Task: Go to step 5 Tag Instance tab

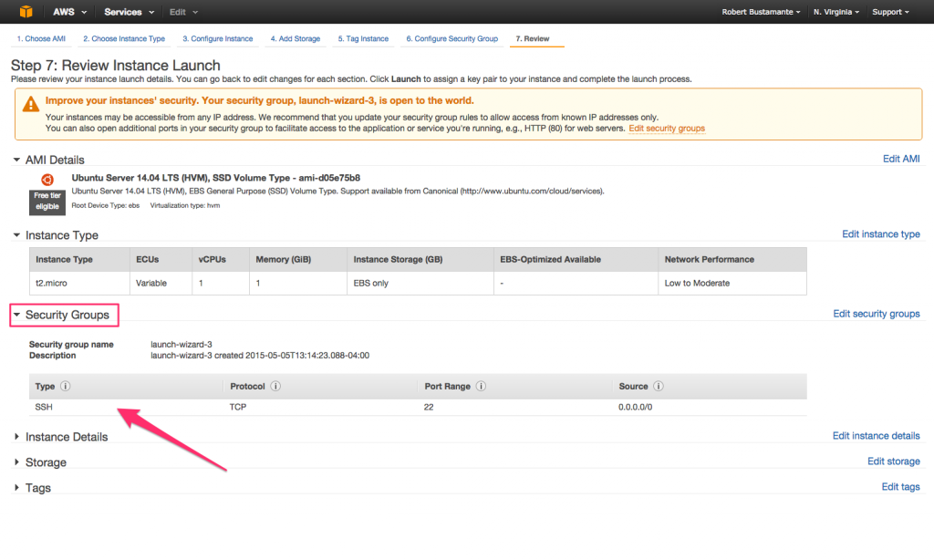Action: pyautogui.click(x=363, y=38)
